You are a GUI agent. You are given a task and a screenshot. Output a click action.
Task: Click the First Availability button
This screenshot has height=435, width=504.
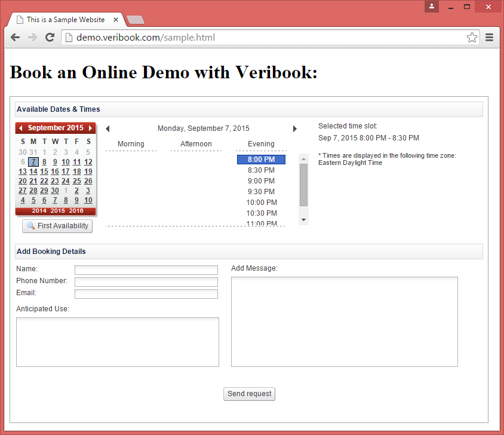(x=57, y=226)
